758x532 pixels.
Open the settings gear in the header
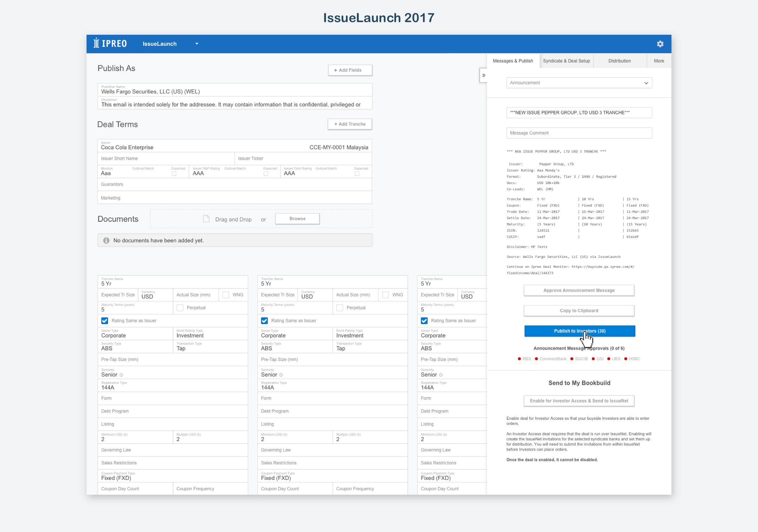click(x=660, y=44)
